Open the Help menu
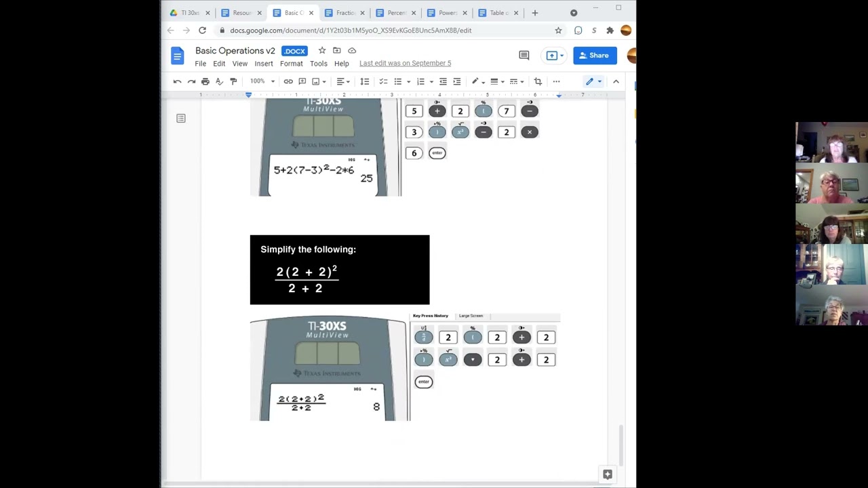 [x=342, y=64]
